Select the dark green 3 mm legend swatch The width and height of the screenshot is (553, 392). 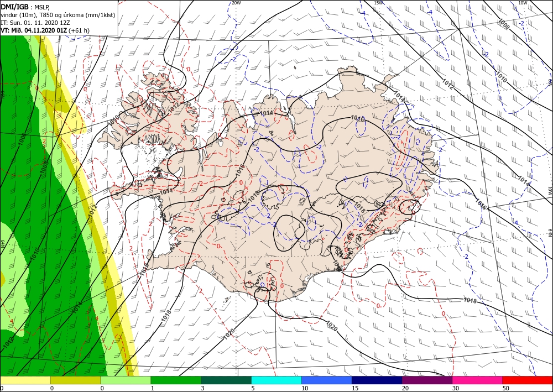(x=226, y=380)
